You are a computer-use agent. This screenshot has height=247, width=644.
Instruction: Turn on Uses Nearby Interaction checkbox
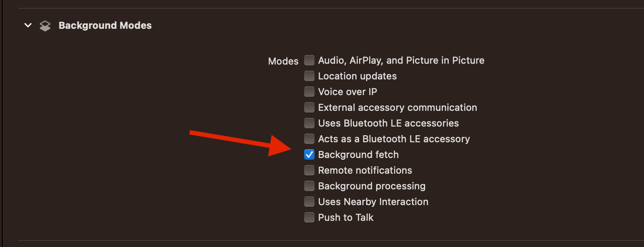point(309,202)
